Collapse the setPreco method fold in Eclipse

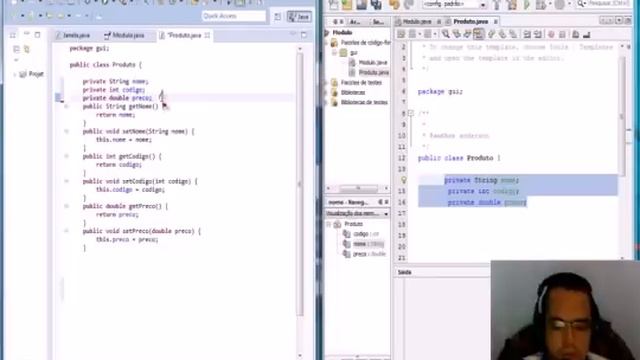tap(66, 231)
